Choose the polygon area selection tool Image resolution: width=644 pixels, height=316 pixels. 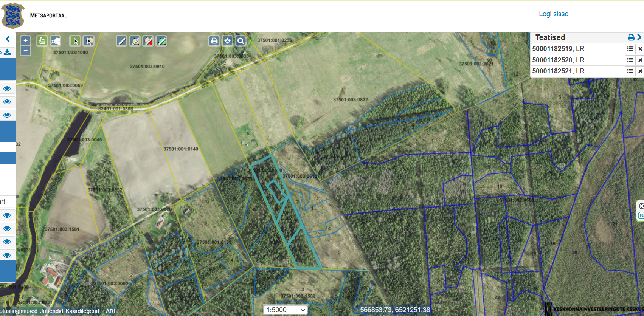click(x=89, y=41)
